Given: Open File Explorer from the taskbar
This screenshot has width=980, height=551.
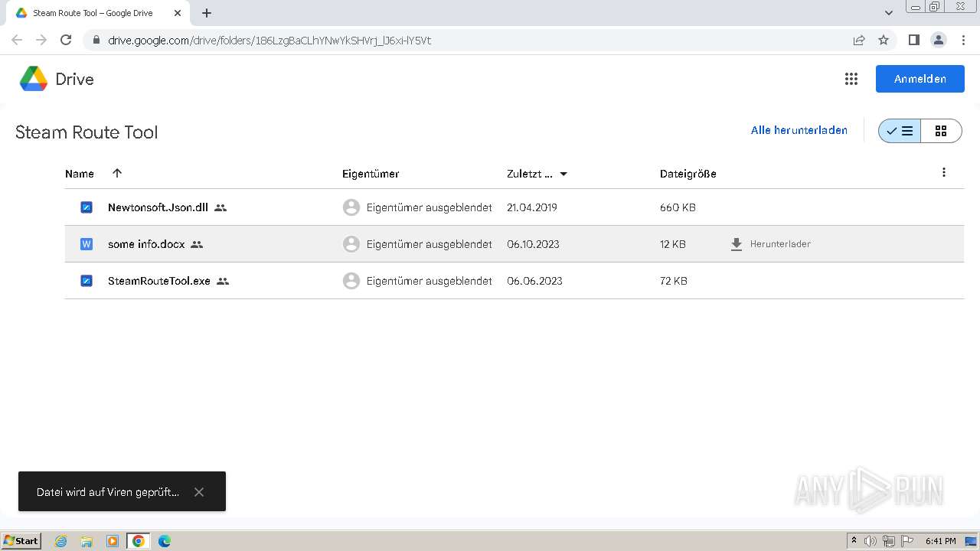Looking at the screenshot, I should [x=87, y=541].
